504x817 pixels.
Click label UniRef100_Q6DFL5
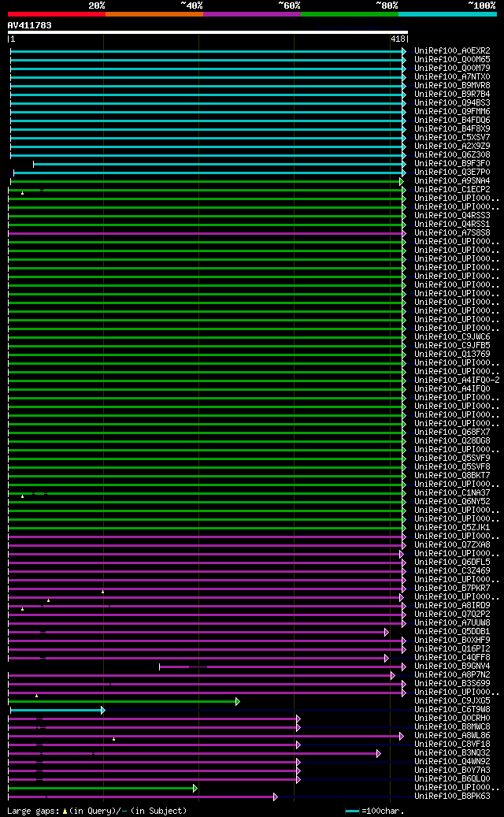pos(452,563)
